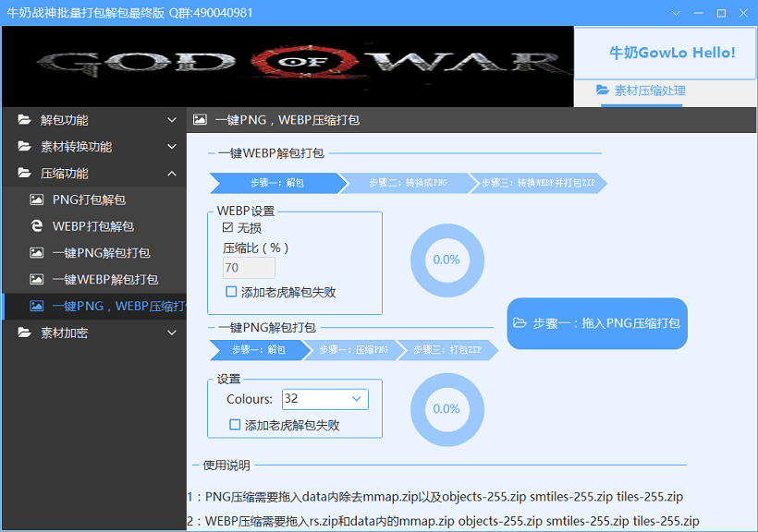Click image icon next to PNG打包解包
Image resolution: width=758 pixels, height=532 pixels.
coord(37,199)
